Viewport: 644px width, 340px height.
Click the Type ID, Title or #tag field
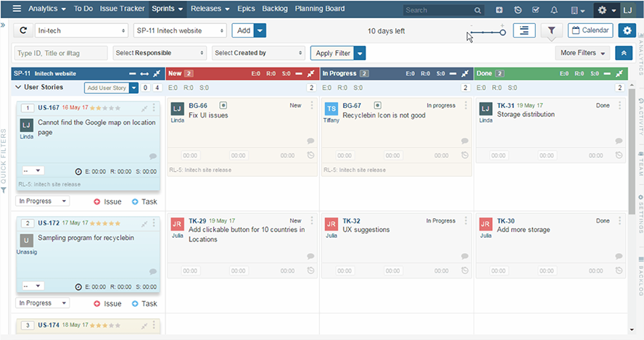pyautogui.click(x=61, y=53)
